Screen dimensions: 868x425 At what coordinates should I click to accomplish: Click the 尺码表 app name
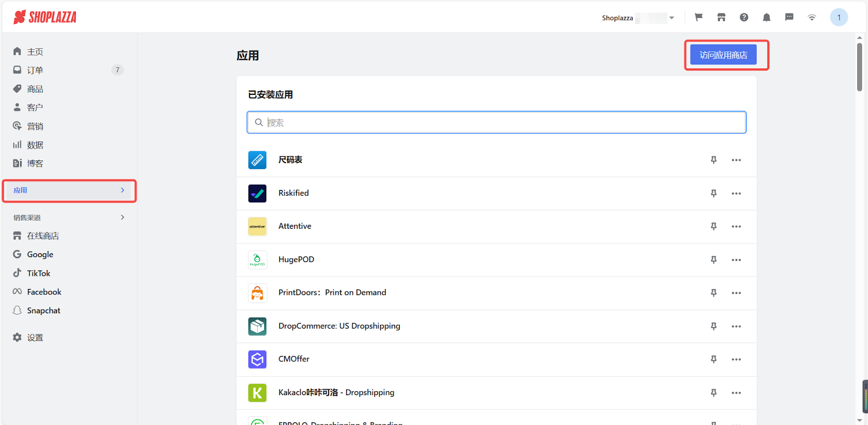(290, 160)
